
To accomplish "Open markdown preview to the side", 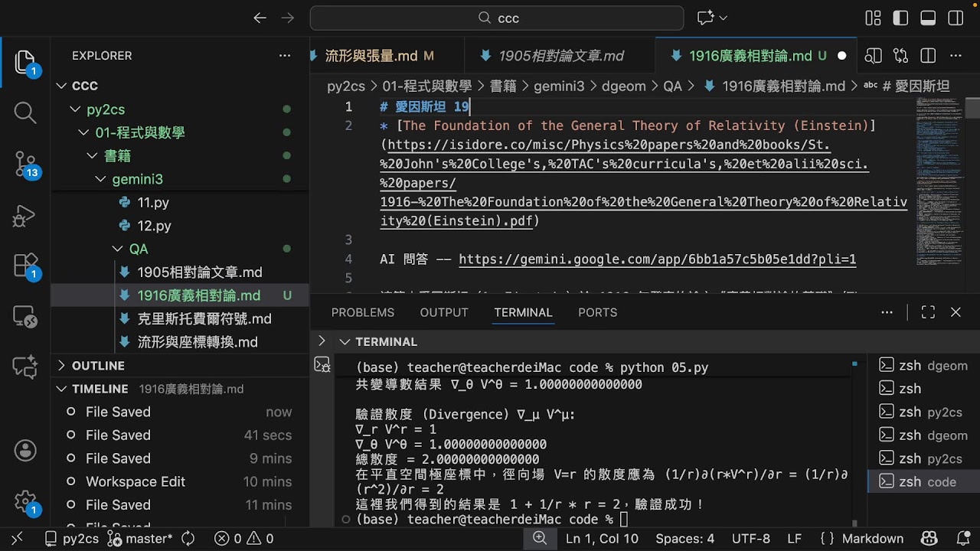I will click(x=873, y=56).
